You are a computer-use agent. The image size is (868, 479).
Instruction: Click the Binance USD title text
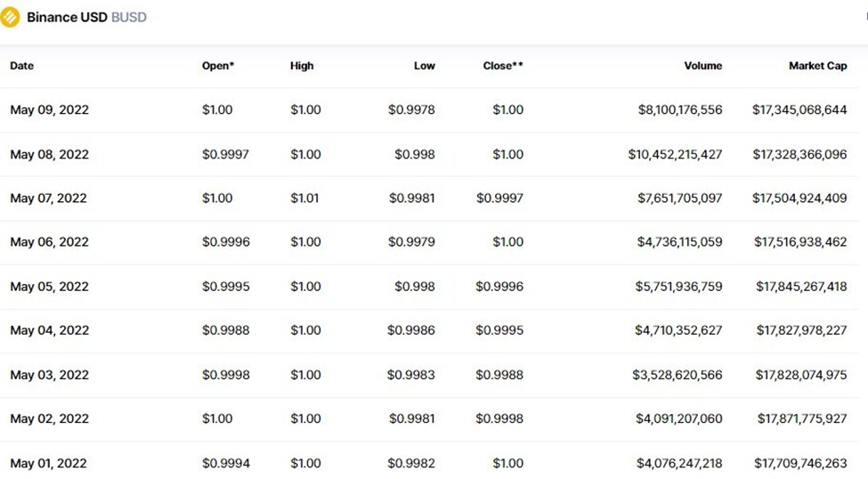pyautogui.click(x=67, y=17)
